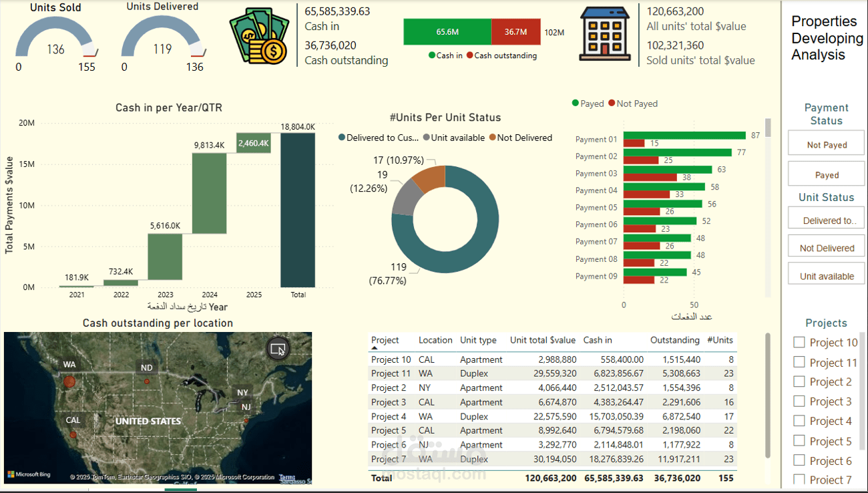This screenshot has width=868, height=493.
Task: Click the gray 19 donut segment
Action: tap(405, 196)
